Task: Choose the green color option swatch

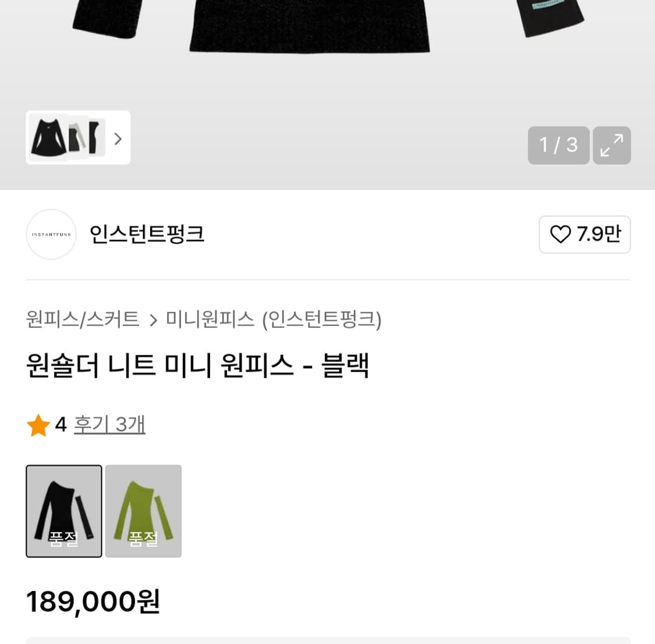Action: click(x=143, y=511)
